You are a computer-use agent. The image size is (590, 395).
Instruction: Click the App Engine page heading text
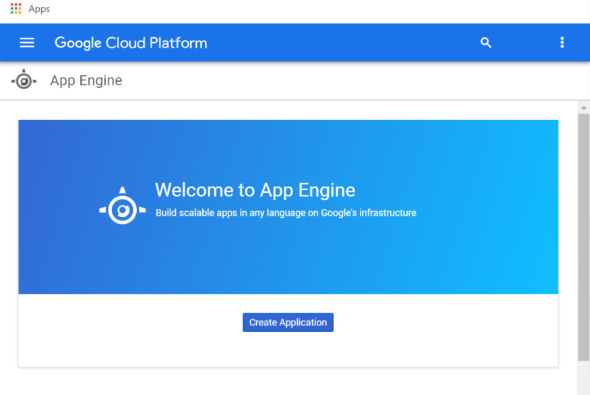86,81
